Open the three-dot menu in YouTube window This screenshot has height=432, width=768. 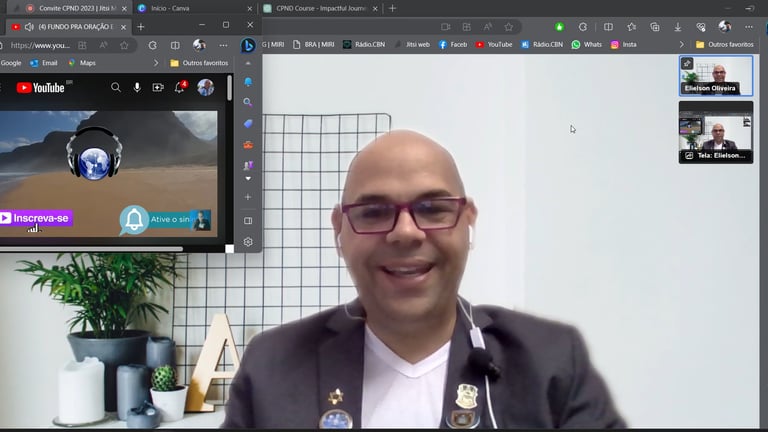[x=223, y=45]
